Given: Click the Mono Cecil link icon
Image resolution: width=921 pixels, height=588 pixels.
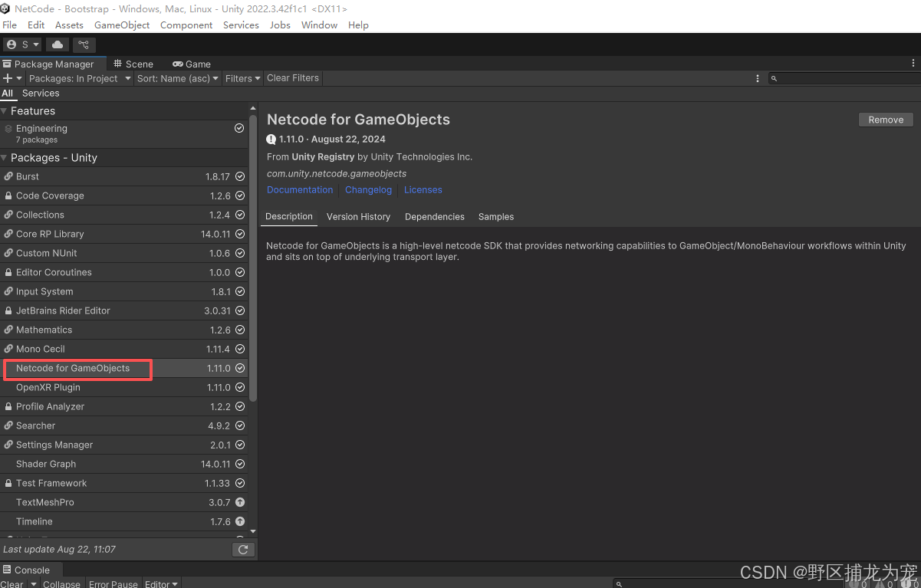Looking at the screenshot, I should click(8, 349).
